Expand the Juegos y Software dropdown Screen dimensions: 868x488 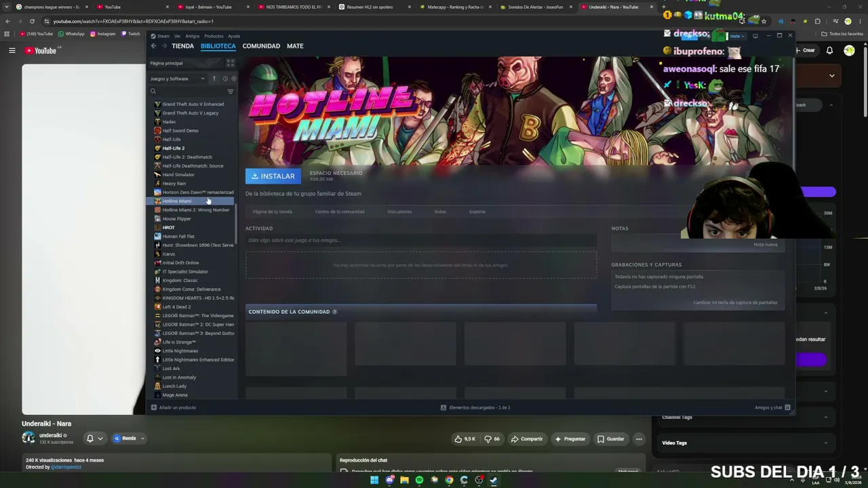tap(178, 79)
